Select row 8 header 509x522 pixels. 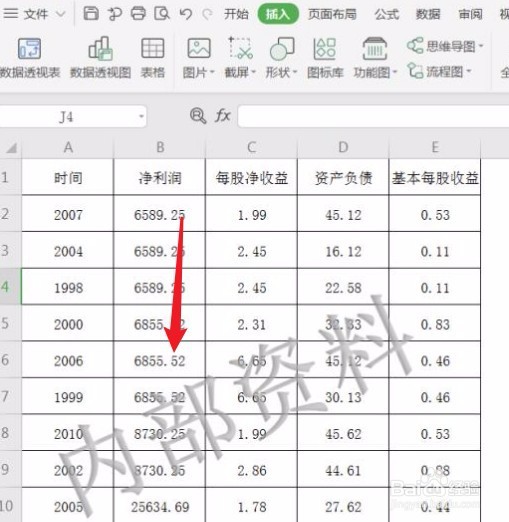(11, 432)
